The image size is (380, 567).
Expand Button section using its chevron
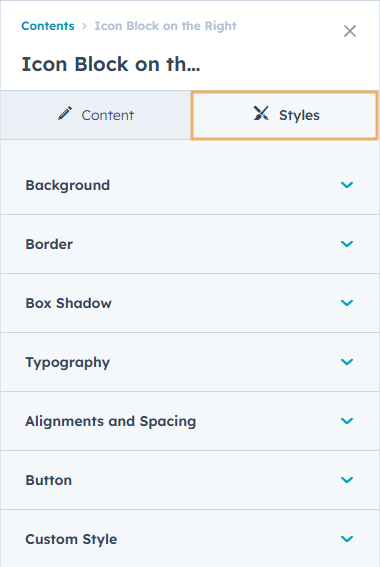click(x=347, y=479)
